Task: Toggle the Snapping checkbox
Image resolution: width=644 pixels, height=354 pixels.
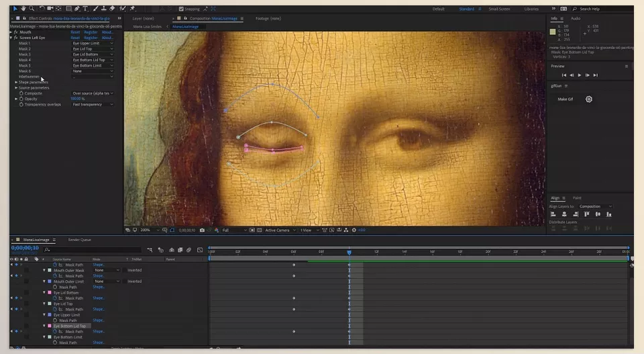Action: pos(181,9)
